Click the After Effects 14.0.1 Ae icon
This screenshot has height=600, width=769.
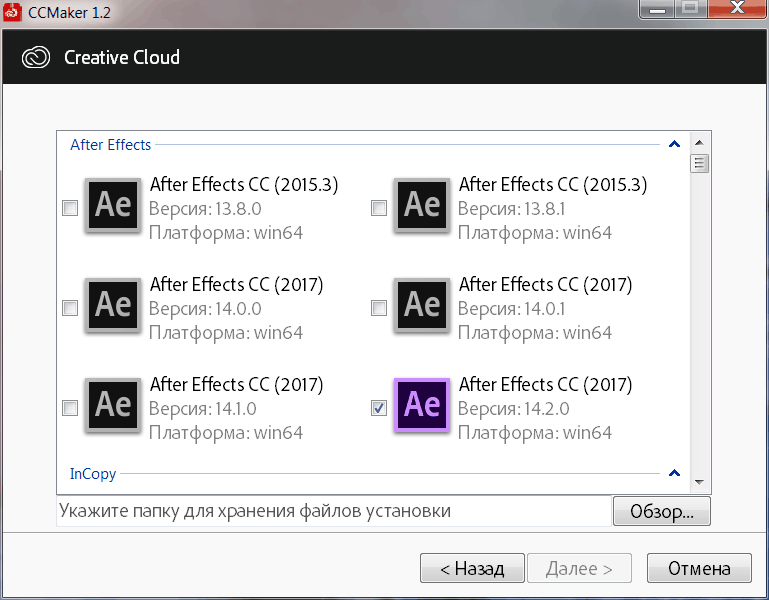[x=422, y=305]
